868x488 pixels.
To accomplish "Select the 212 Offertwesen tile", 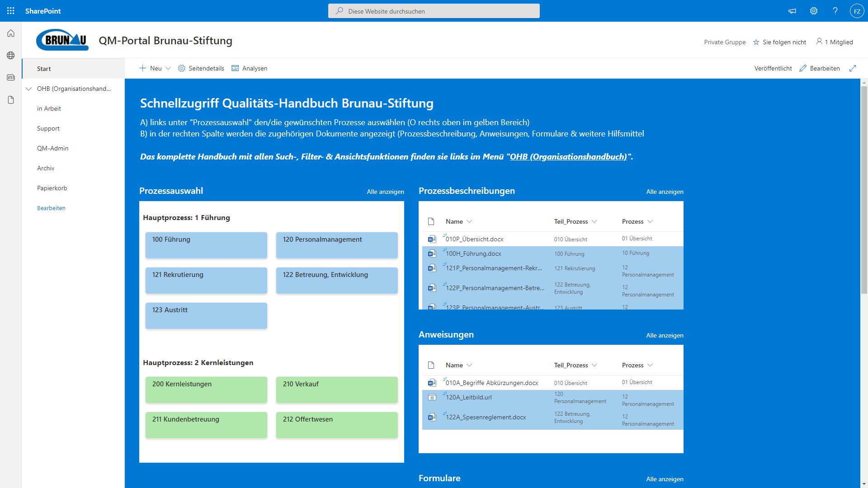I will (x=337, y=425).
